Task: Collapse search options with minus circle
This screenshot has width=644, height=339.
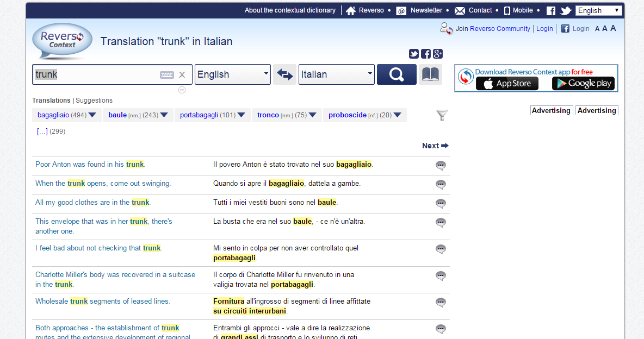Action: click(182, 90)
